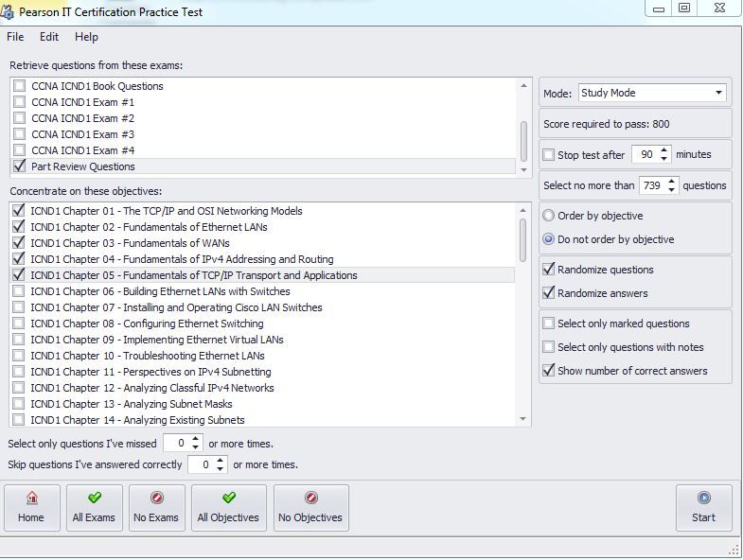The width and height of the screenshot is (743, 560).
Task: Open the Help menu
Action: [86, 37]
